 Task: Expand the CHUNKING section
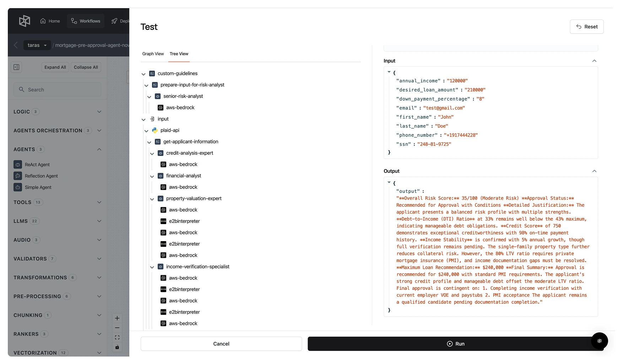pyautogui.click(x=58, y=315)
